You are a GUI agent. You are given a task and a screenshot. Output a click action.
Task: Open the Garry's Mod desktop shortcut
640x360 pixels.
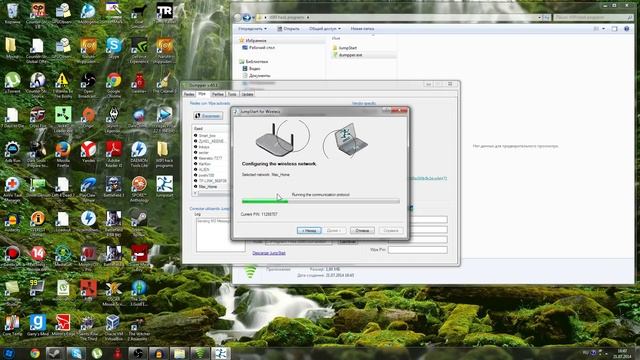click(x=38, y=325)
